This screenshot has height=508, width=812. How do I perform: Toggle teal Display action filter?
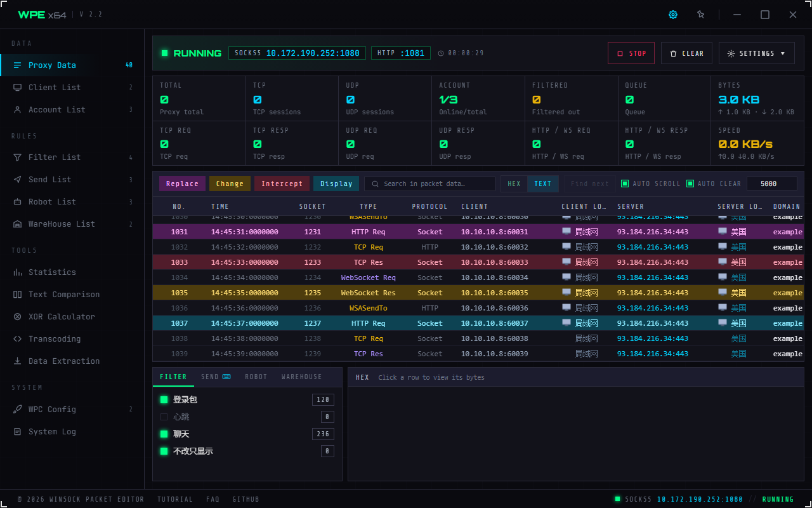click(x=336, y=184)
